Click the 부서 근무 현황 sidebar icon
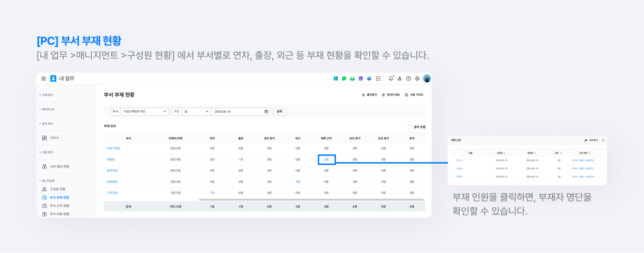644x253 pixels. tap(45, 206)
